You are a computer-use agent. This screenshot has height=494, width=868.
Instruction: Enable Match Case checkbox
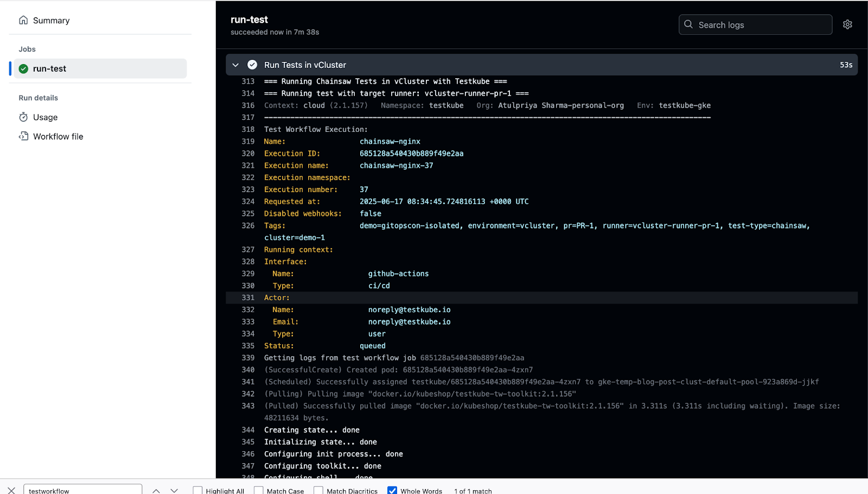coord(259,490)
